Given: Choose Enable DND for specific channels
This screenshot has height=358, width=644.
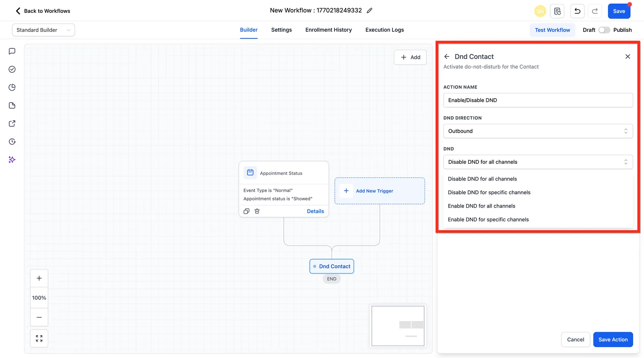Looking at the screenshot, I should click(538, 220).
